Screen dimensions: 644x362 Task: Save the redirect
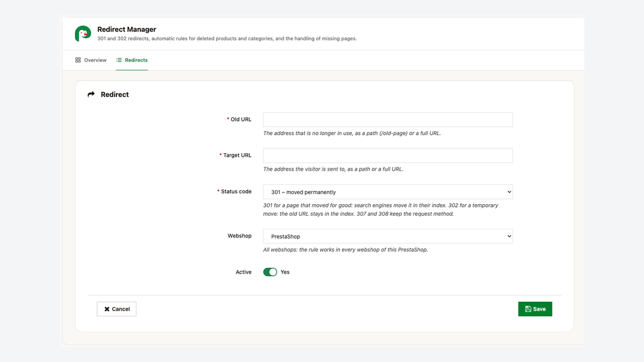(x=535, y=309)
